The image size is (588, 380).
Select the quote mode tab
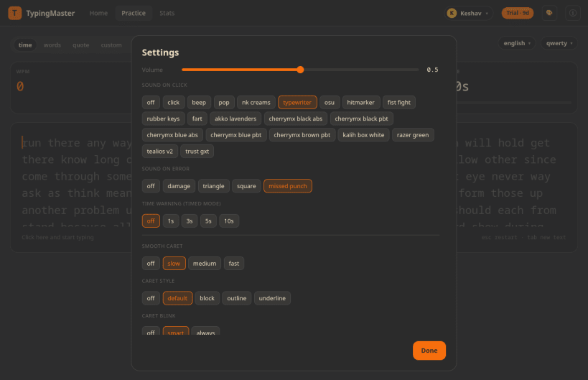[81, 45]
